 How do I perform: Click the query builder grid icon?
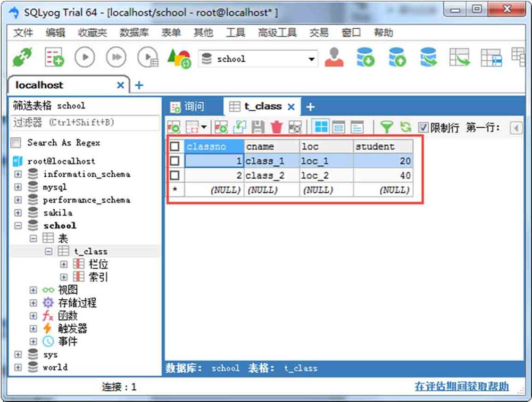(x=491, y=57)
